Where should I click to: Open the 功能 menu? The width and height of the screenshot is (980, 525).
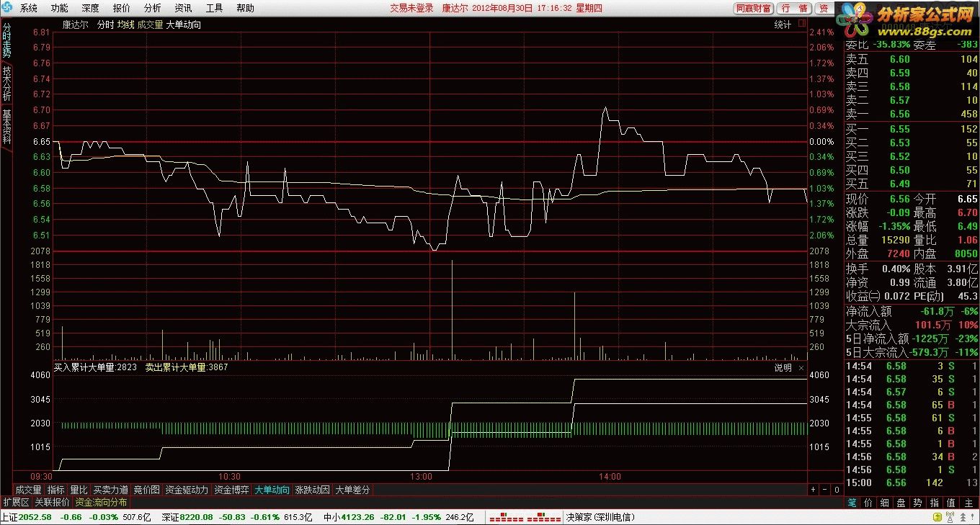pyautogui.click(x=60, y=9)
